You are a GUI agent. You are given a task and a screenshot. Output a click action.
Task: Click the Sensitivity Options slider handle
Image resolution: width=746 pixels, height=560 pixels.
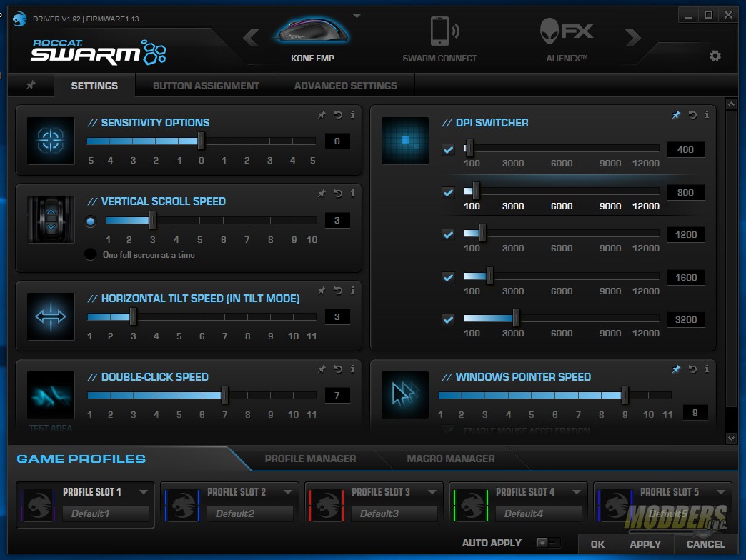tap(201, 141)
